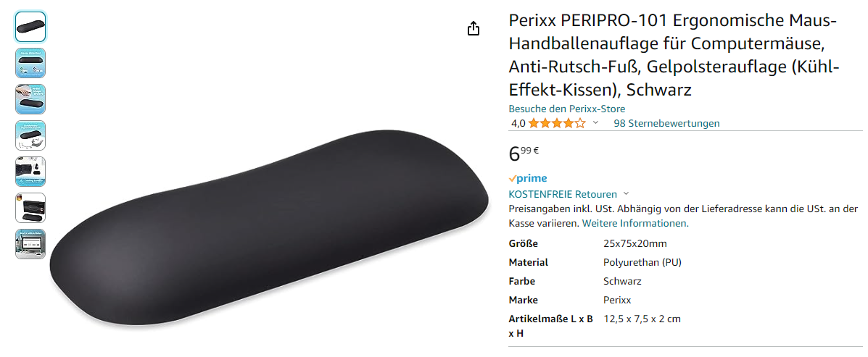Click the star rating icons
Image resolution: width=868 pixels, height=357 pixels.
pyautogui.click(x=556, y=123)
